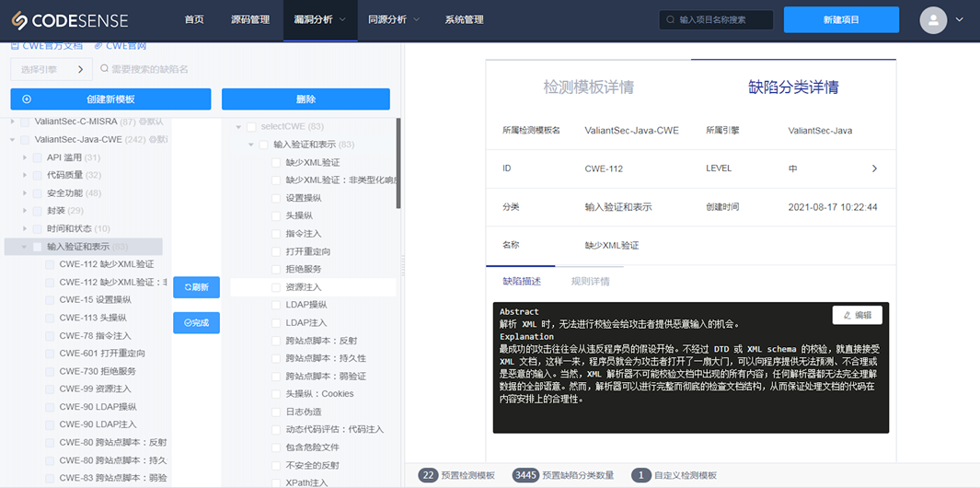The image size is (980, 488).
Task: Click the 删除 button
Action: pyautogui.click(x=306, y=99)
